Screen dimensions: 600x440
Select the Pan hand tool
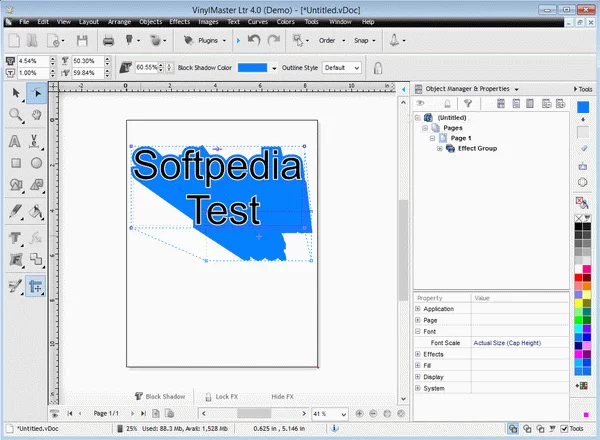click(36, 115)
